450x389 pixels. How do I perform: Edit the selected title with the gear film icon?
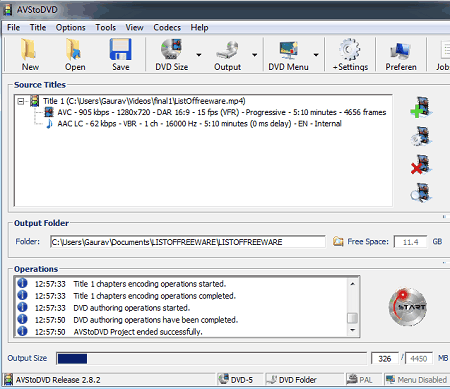point(421,136)
